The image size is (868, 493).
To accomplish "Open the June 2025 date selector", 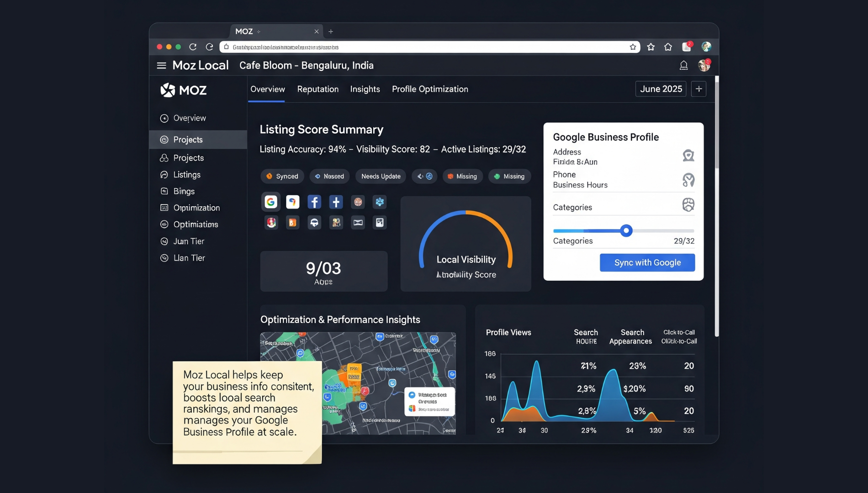I will pyautogui.click(x=661, y=89).
